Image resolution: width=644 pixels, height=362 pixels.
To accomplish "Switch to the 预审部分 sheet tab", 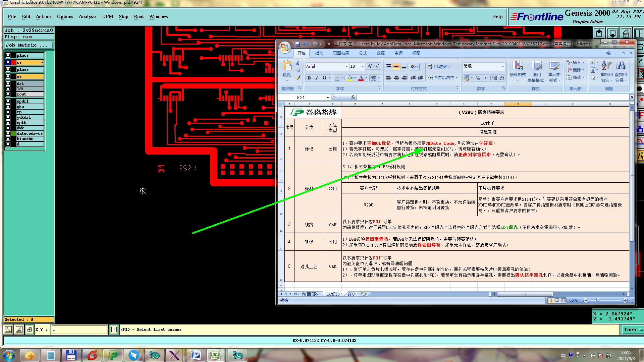I will (x=311, y=294).
